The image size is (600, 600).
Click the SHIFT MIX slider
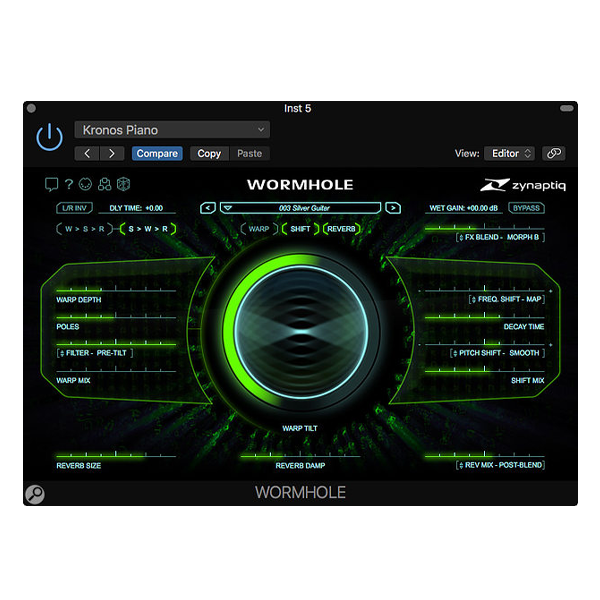tap(484, 370)
